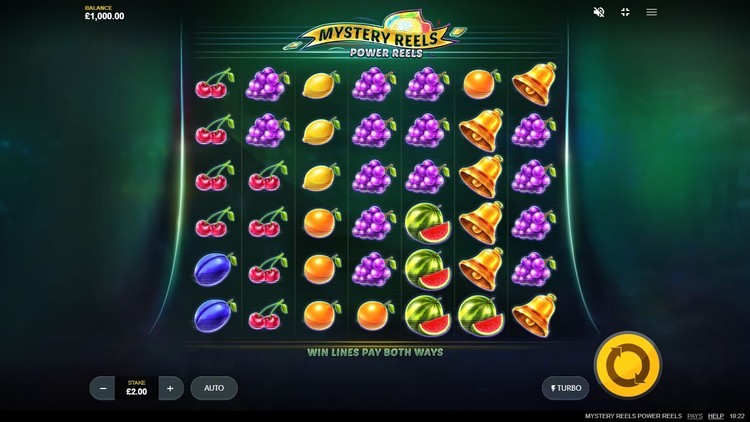Click the golden bell in top-right corner
750x422 pixels.
coord(535,84)
